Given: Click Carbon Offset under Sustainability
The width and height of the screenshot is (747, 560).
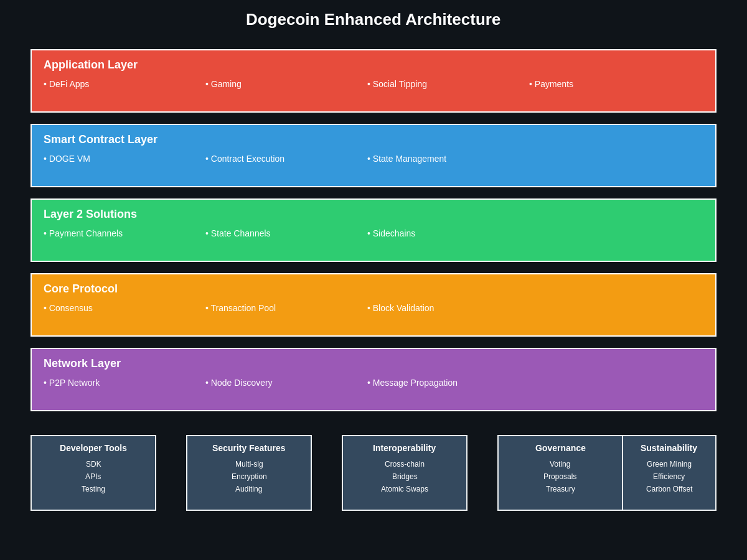Looking at the screenshot, I should click(669, 489).
